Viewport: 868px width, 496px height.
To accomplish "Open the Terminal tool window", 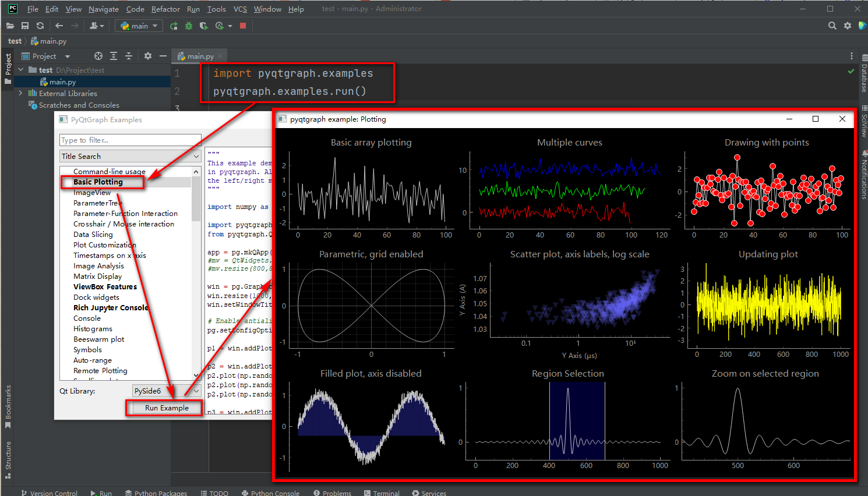I will 382,493.
